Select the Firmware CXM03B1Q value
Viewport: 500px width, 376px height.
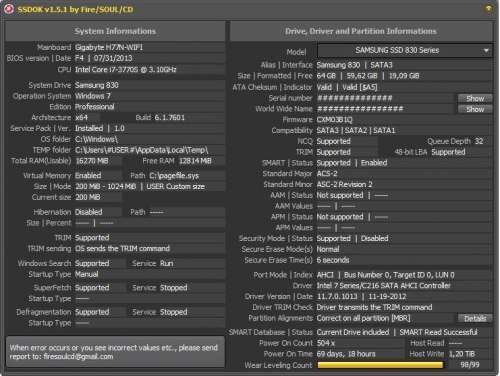(x=334, y=120)
